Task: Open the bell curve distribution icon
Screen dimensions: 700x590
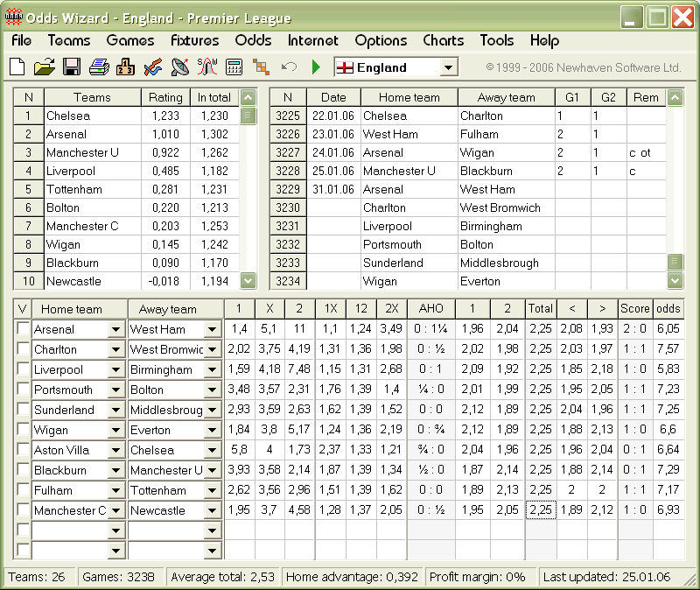Action: [207, 67]
